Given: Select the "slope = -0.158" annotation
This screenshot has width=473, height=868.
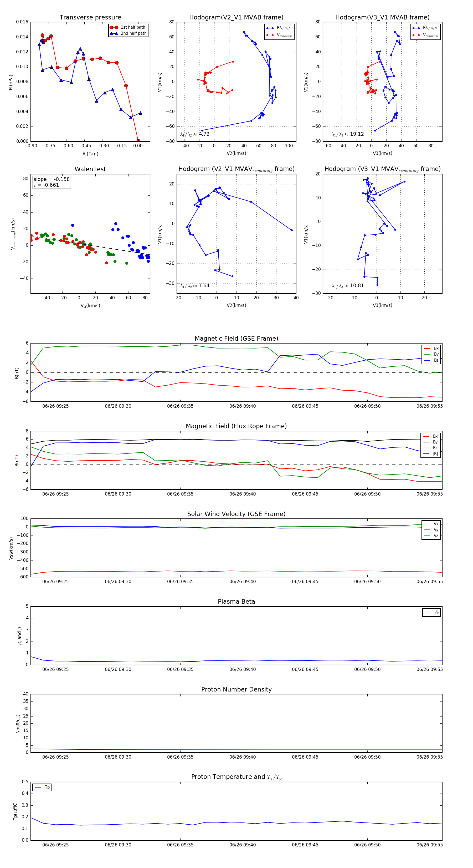Looking at the screenshot, I should pyautogui.click(x=52, y=179).
